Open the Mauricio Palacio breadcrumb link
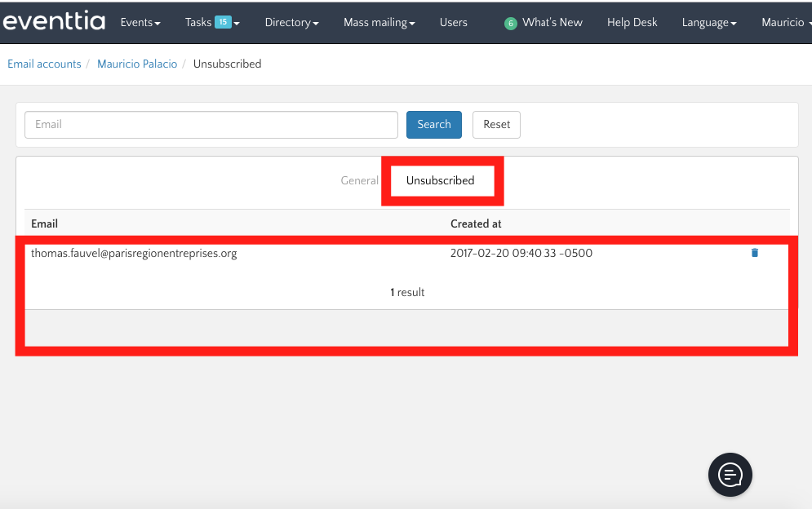Screen dimensions: 812x509 point(137,64)
